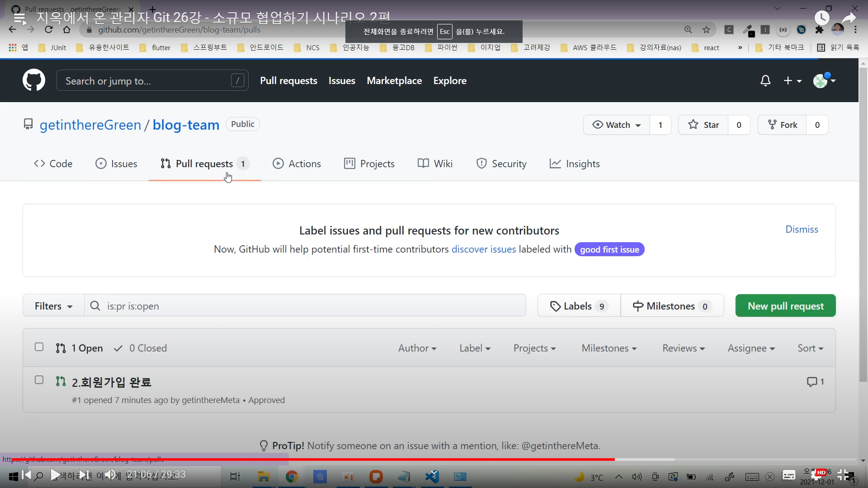Open the GitHub notifications bell
This screenshot has height=488, width=868.
765,81
